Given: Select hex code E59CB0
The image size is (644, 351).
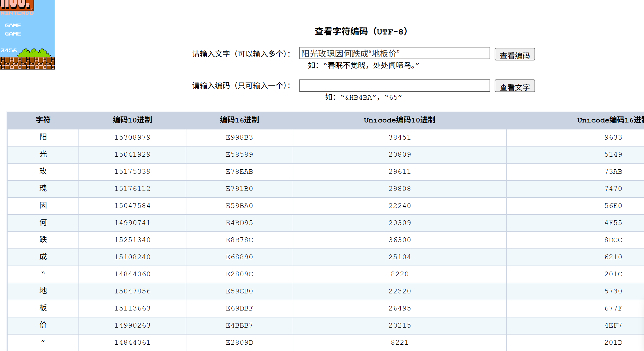Looking at the screenshot, I should click(239, 291).
